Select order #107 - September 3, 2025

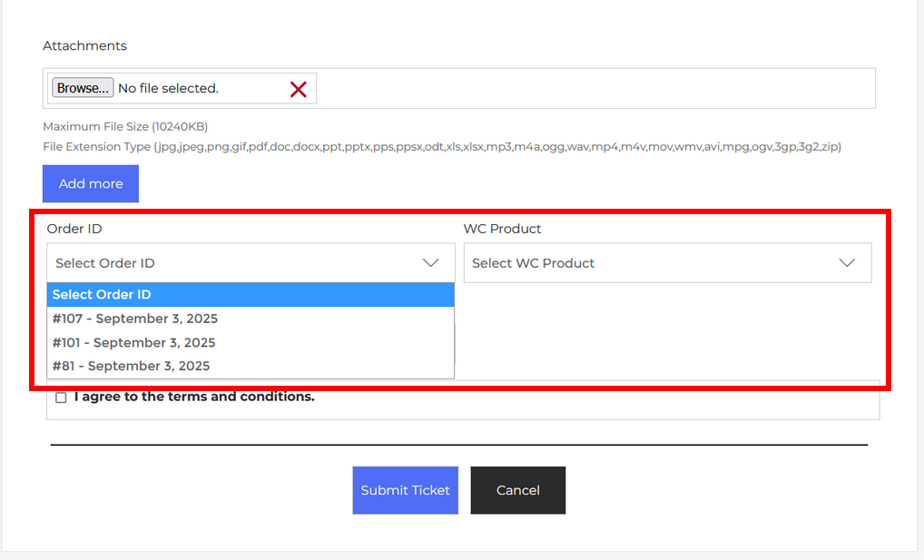pos(135,319)
